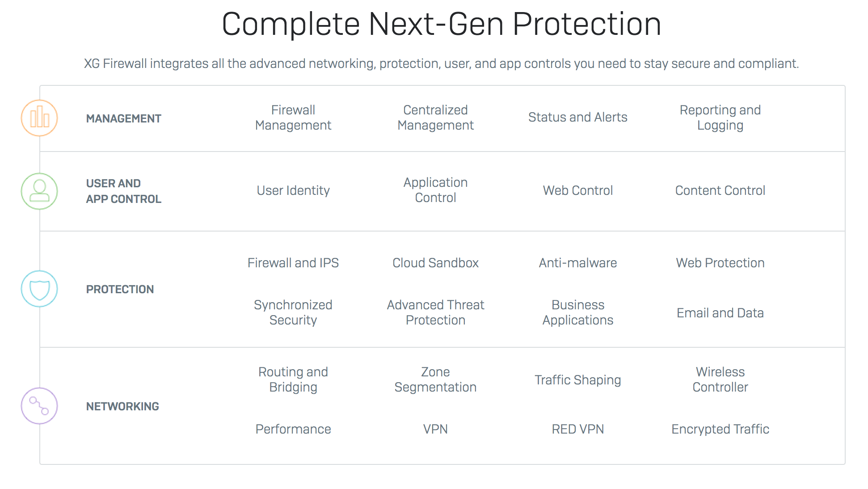Select Status and Alerts
868x489 pixels.
coord(578,117)
